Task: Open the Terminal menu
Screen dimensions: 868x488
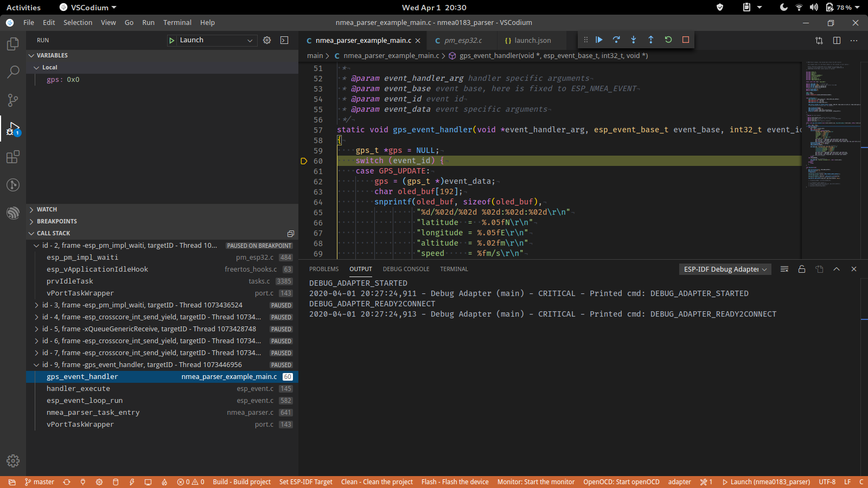Action: pyautogui.click(x=177, y=22)
